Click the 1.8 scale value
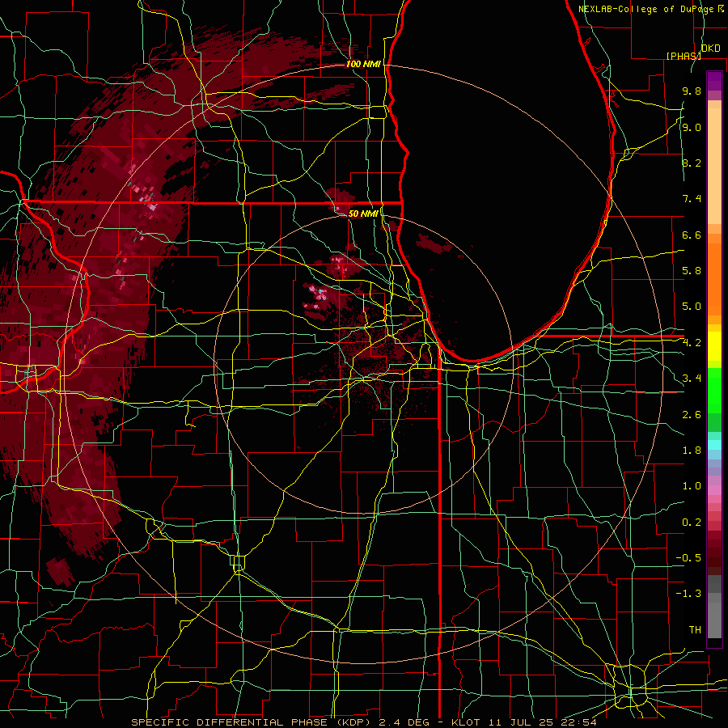This screenshot has width=728, height=728. [692, 451]
